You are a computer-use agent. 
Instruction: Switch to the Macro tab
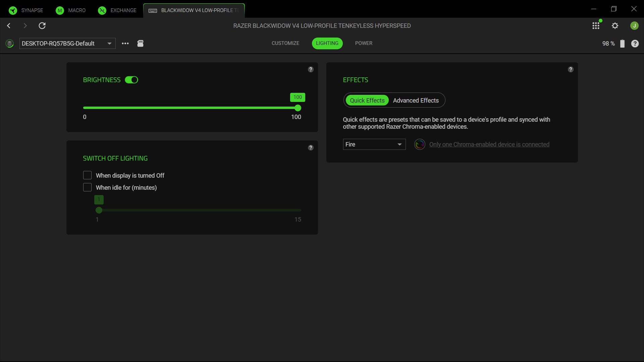click(71, 10)
